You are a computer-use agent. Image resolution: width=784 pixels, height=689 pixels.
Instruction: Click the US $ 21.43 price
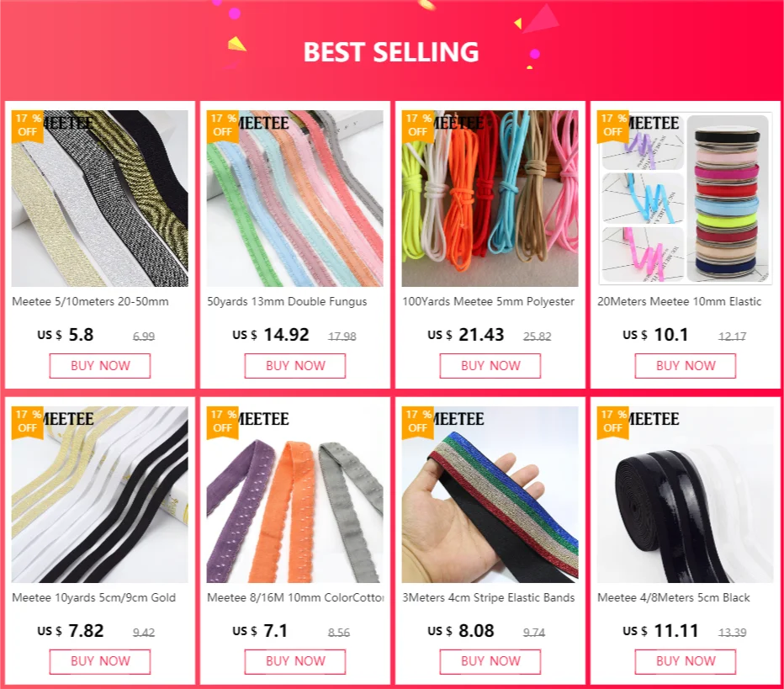[465, 335]
